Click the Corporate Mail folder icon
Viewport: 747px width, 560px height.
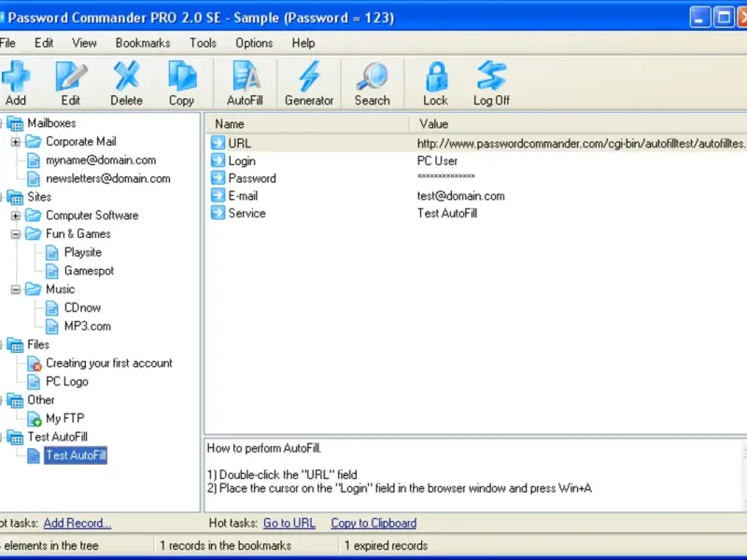(34, 142)
